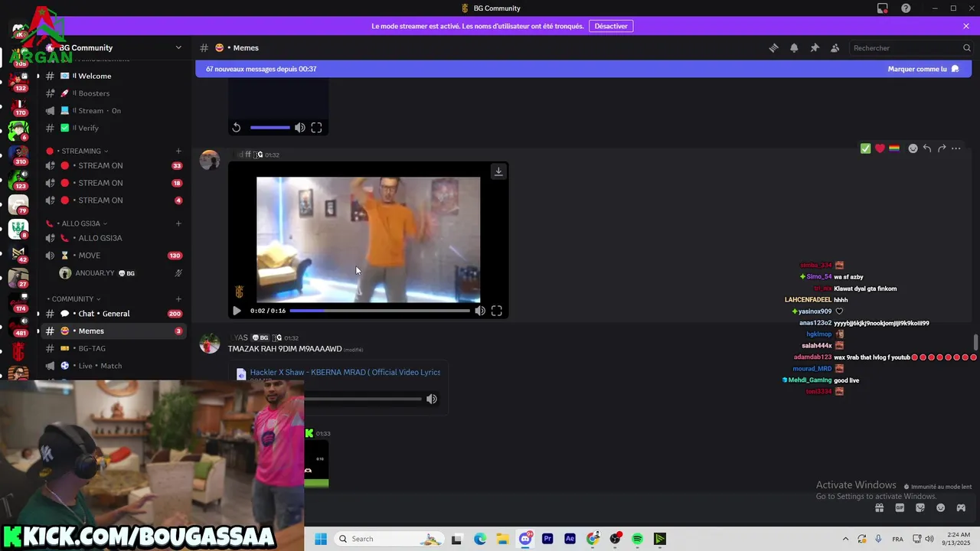Open the gift icon in message bar

pos(880,507)
